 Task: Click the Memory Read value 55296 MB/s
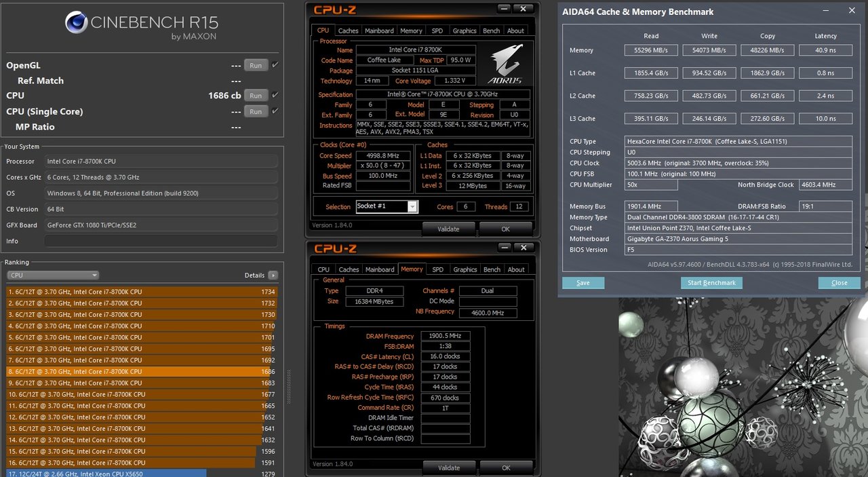point(651,50)
